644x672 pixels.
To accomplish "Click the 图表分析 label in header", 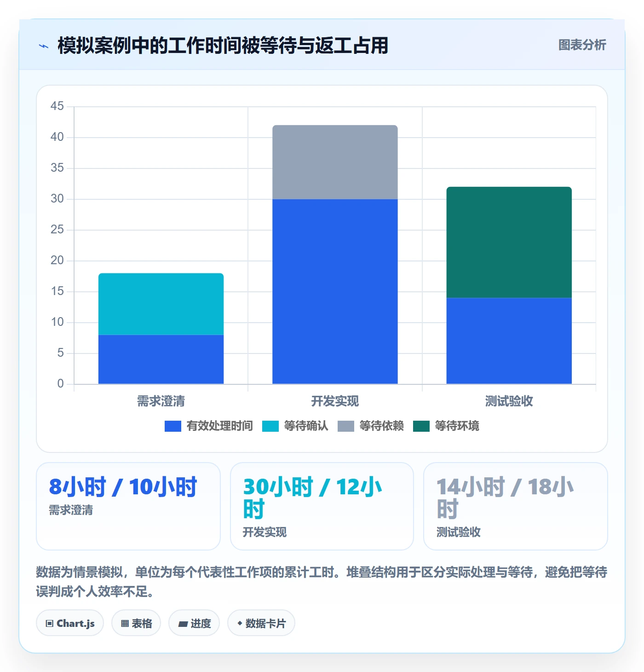I will 582,45.
